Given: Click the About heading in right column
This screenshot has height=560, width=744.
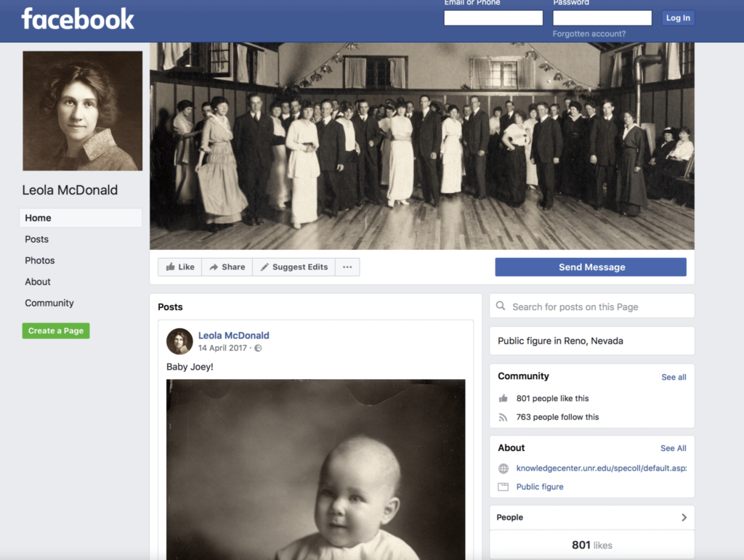Looking at the screenshot, I should 511,447.
